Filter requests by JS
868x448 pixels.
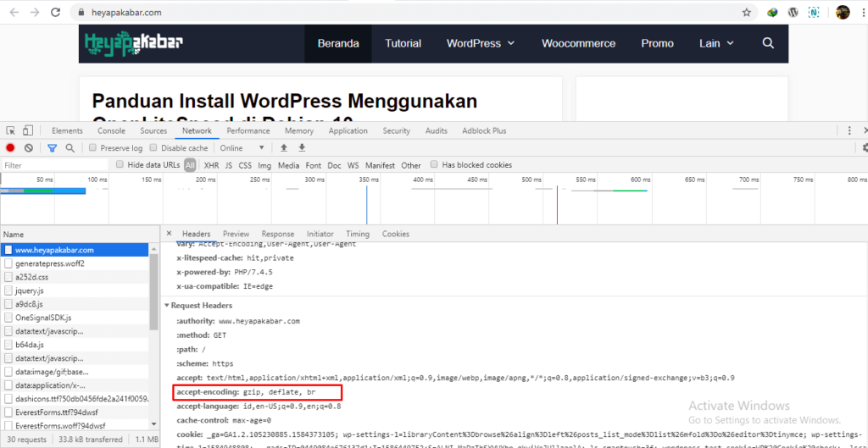pos(229,165)
